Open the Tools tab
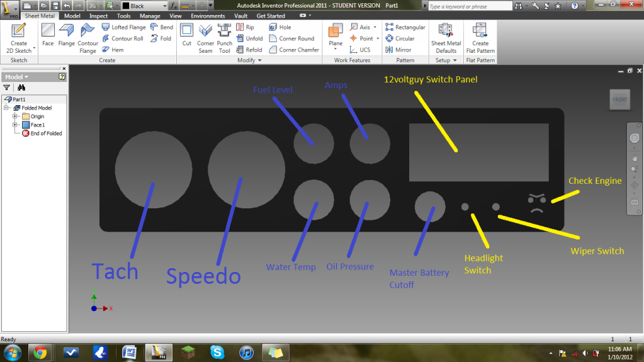 pyautogui.click(x=123, y=16)
